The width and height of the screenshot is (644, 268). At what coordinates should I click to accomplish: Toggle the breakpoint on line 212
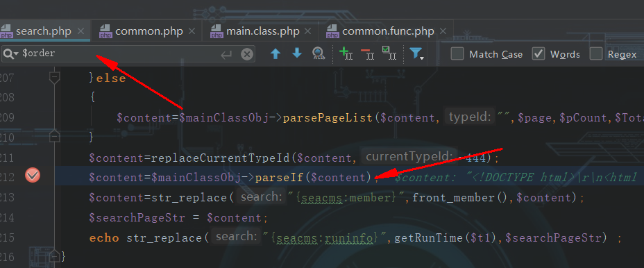(x=33, y=176)
